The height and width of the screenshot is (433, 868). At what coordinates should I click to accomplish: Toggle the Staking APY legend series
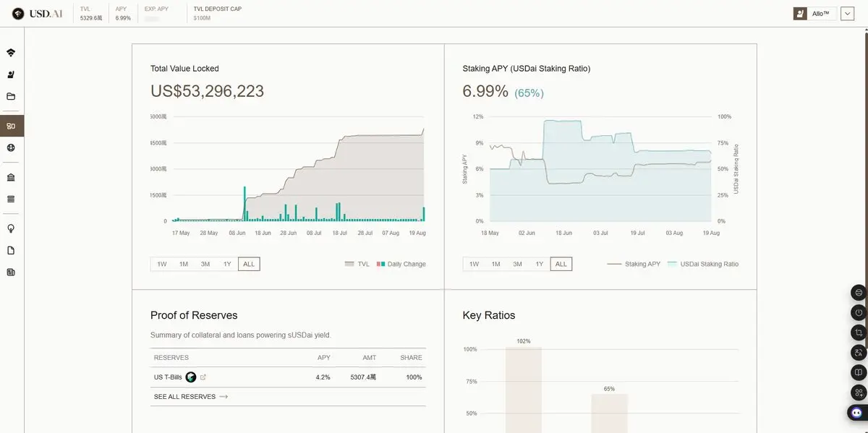pos(634,264)
